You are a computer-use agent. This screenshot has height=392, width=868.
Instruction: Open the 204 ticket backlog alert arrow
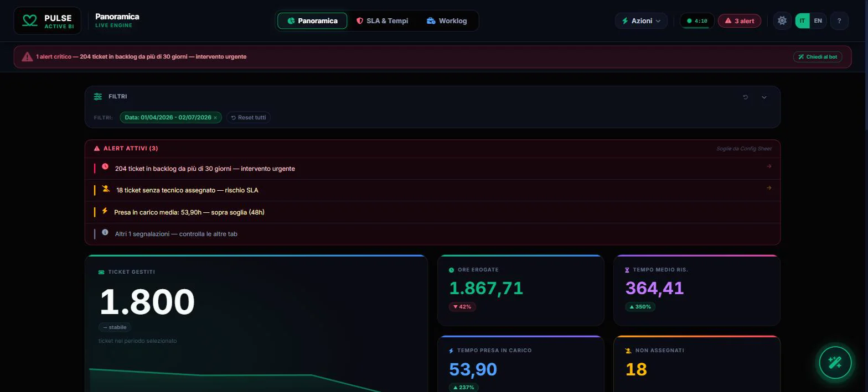(x=769, y=166)
